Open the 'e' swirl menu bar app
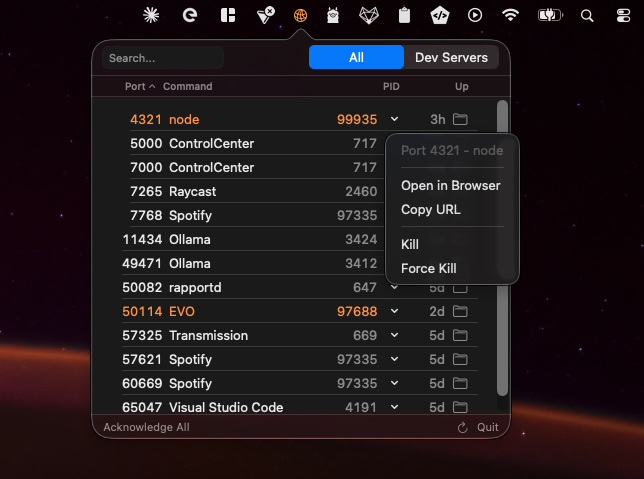The height and width of the screenshot is (479, 644). [190, 16]
